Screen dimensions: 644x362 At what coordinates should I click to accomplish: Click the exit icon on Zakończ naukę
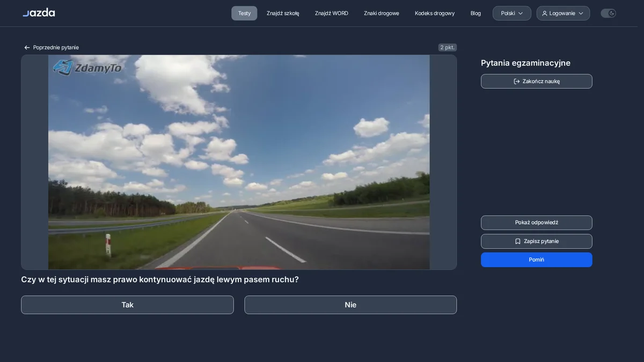click(x=517, y=82)
